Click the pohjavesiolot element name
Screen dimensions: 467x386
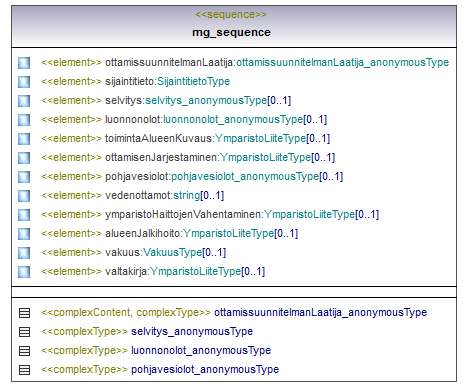coord(137,176)
